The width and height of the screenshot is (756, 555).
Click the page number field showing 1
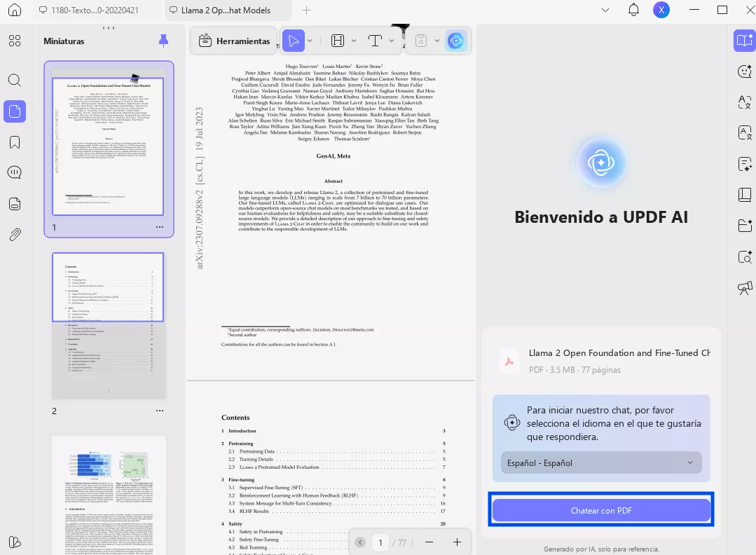(x=380, y=543)
